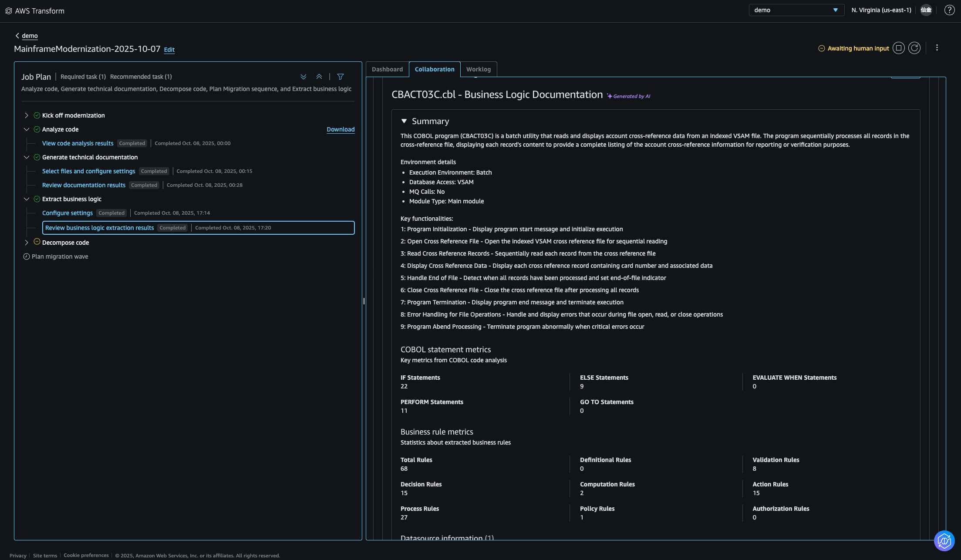Open the chat assistant floating icon
This screenshot has height=560, width=961.
coord(944,541)
